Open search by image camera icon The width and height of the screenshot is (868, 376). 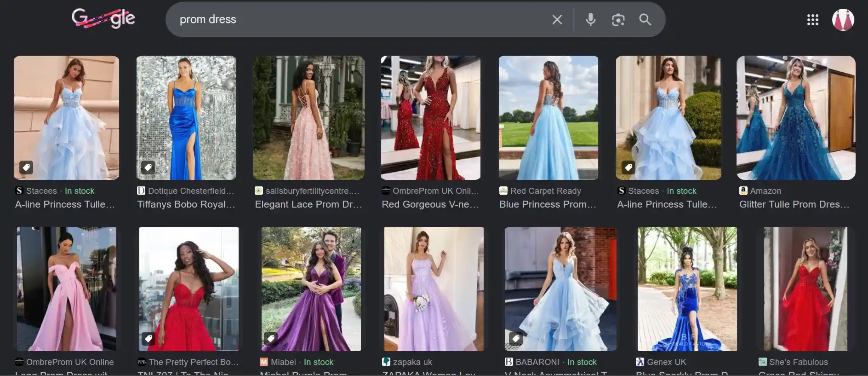pos(618,20)
